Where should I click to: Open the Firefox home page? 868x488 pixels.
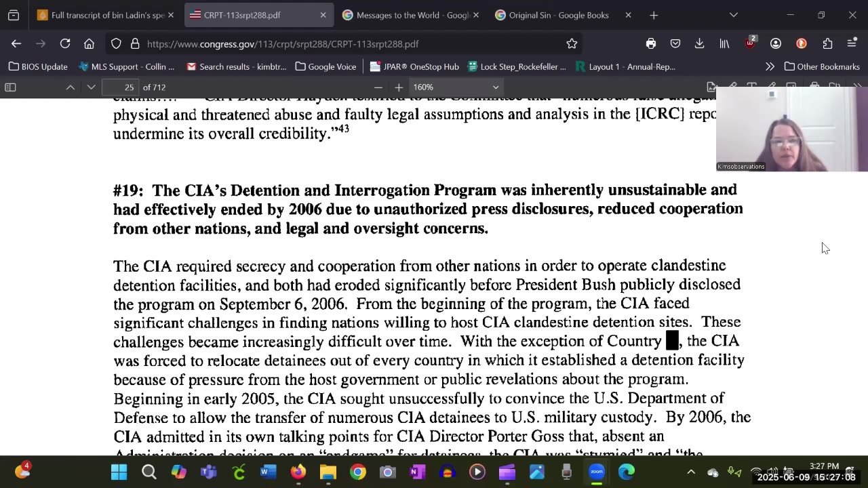click(x=89, y=43)
